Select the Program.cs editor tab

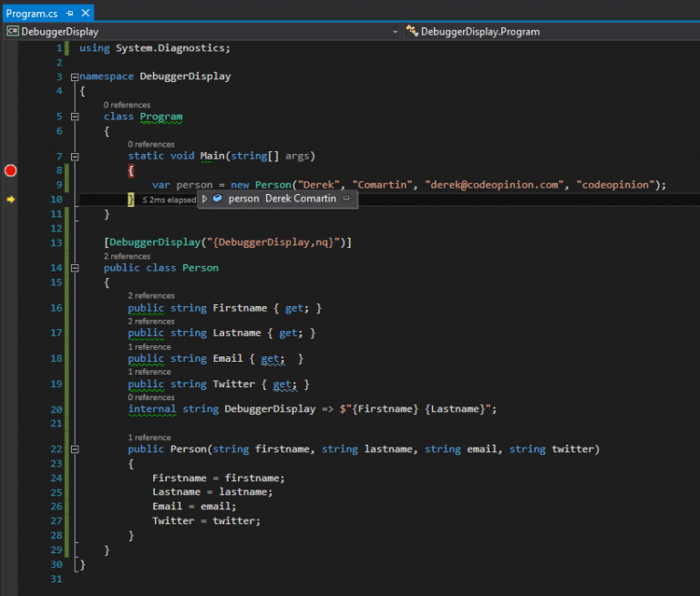(x=32, y=14)
